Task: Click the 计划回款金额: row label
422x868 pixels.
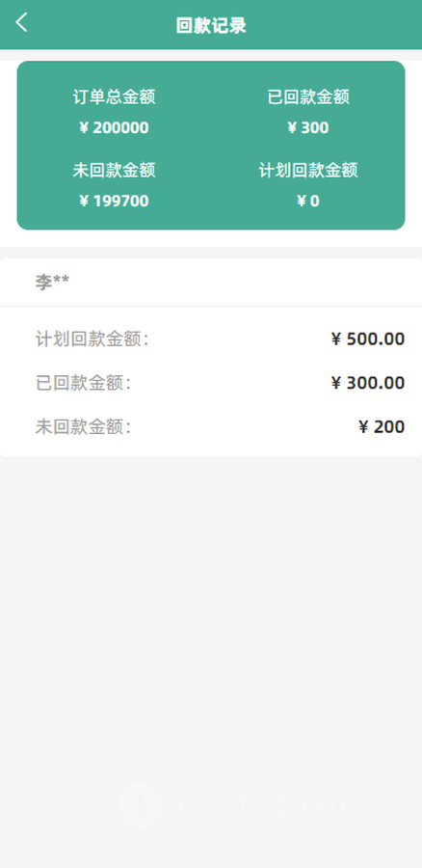Action: pos(92,339)
